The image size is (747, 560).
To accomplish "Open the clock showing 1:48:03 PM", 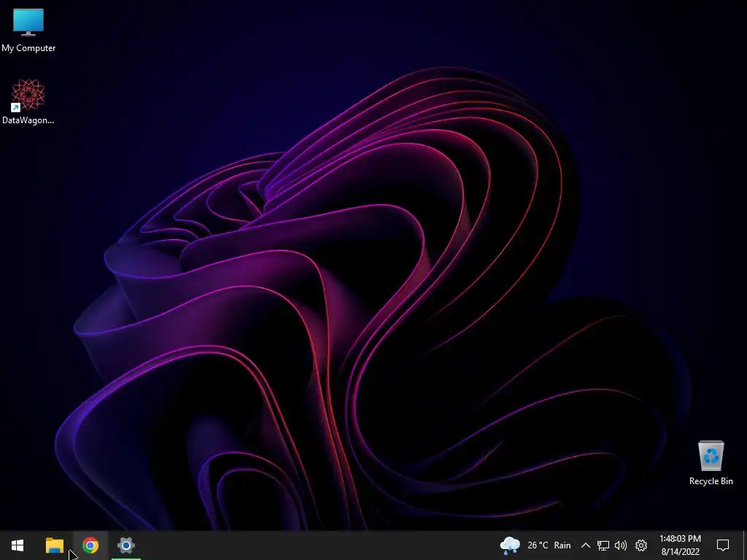I will (680, 545).
